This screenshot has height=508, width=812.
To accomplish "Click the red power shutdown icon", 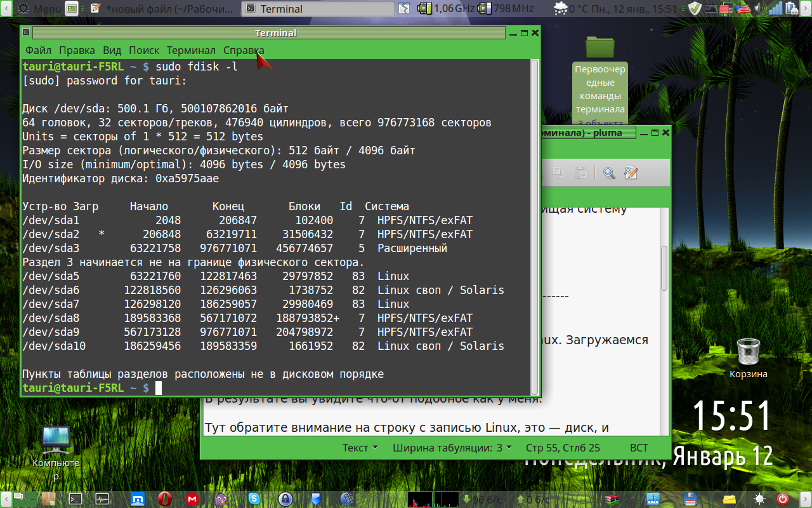I will 783,499.
